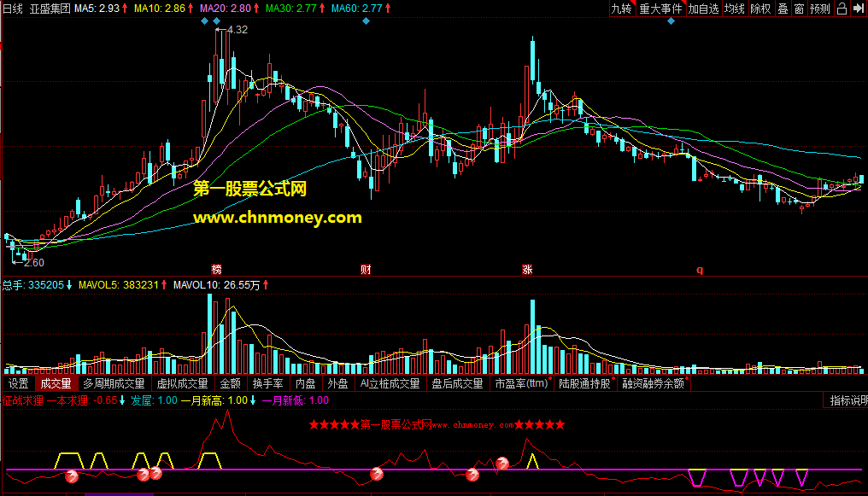Open the 设置 settings tab

click(x=18, y=383)
